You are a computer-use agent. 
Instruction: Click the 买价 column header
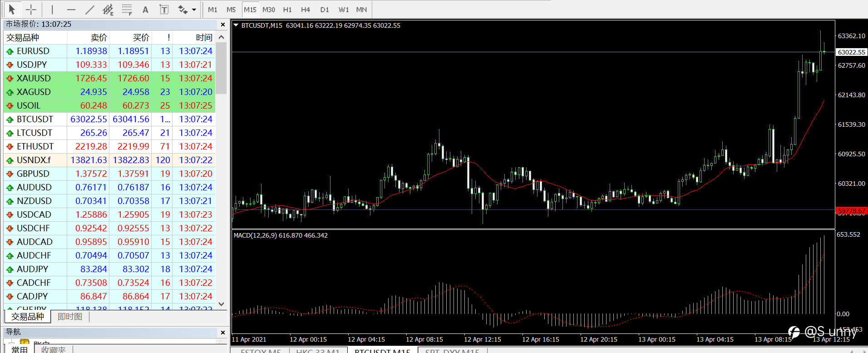click(131, 38)
